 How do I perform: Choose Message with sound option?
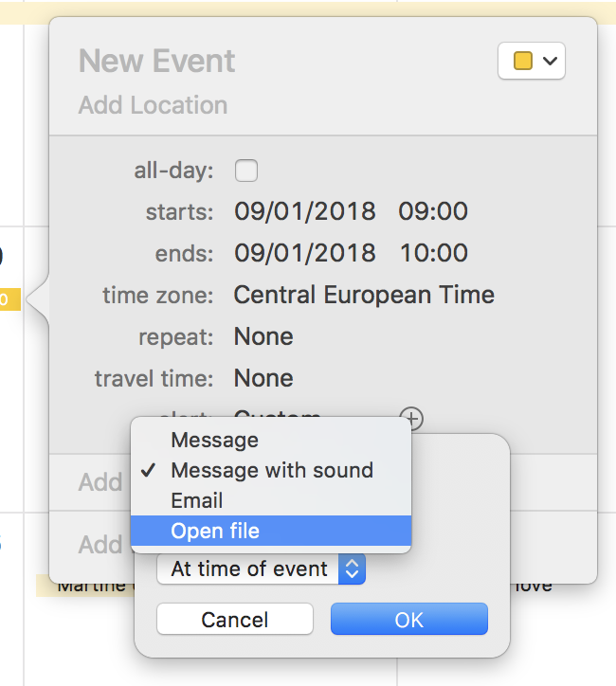271,470
